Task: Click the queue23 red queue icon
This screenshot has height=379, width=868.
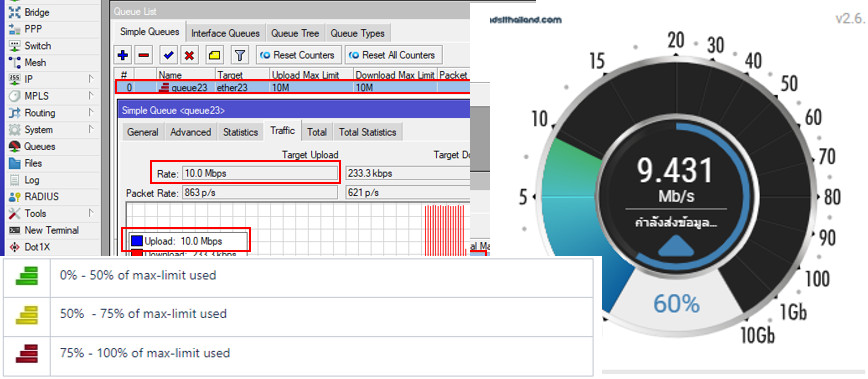Action: (x=164, y=87)
